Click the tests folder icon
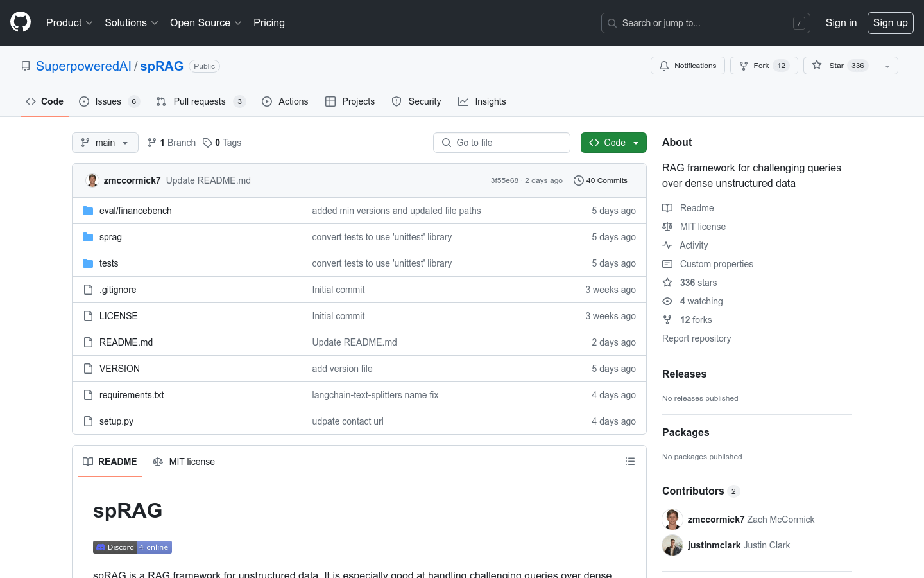924x578 pixels. (88, 263)
